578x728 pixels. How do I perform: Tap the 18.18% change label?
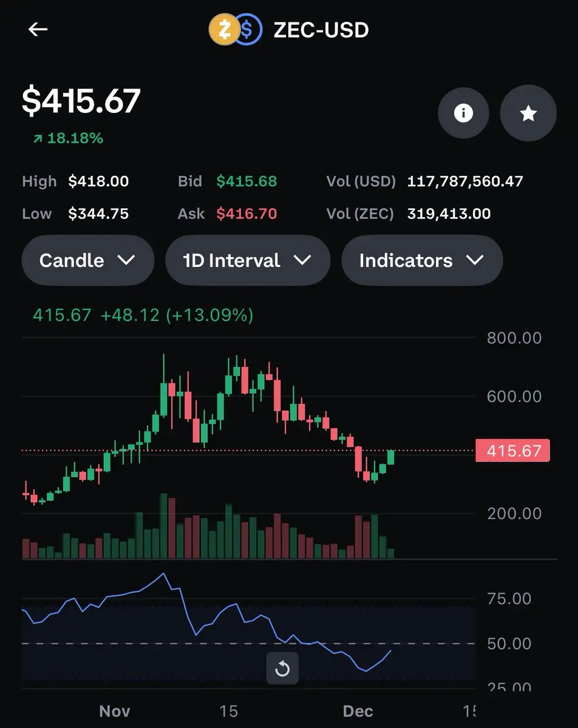tap(69, 138)
